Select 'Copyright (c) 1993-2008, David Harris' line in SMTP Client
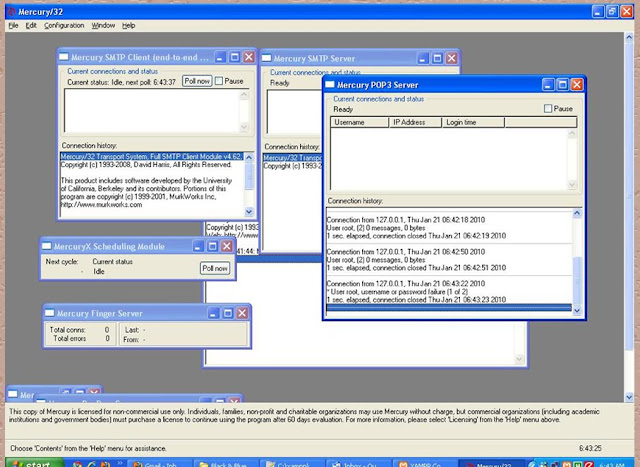Screen dimensions: 640x467 click(x=146, y=165)
